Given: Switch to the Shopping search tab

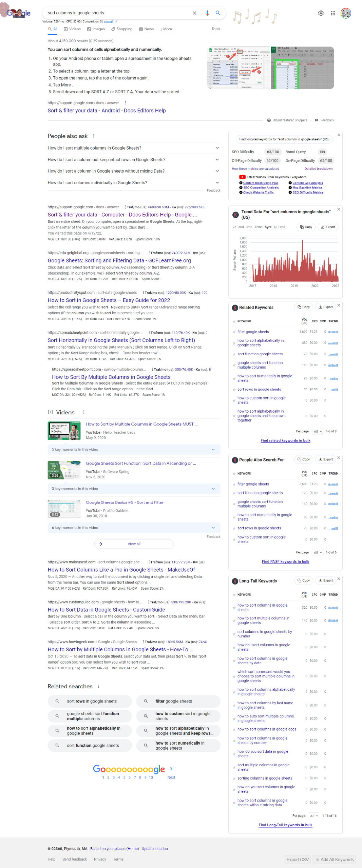Looking at the screenshot, I should click(122, 29).
